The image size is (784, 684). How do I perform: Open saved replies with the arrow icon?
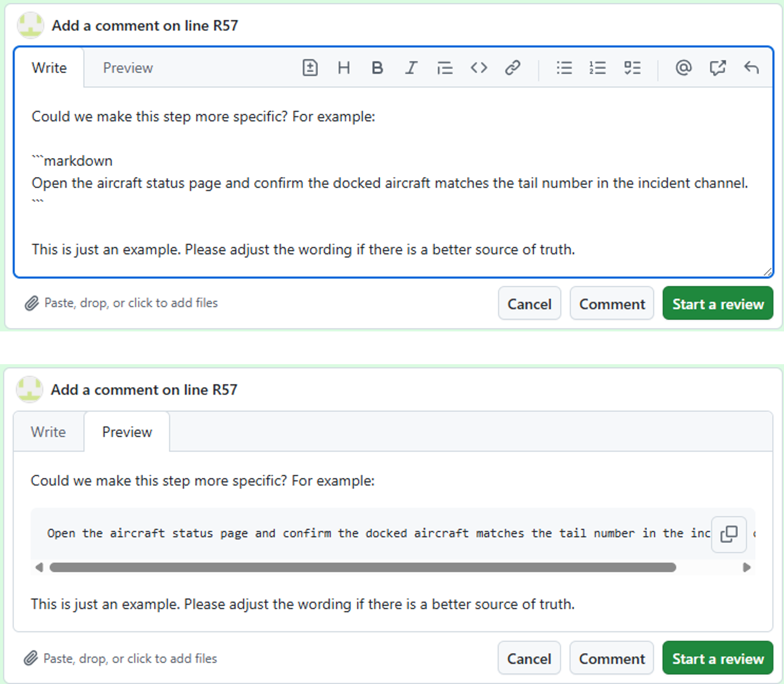[751, 68]
